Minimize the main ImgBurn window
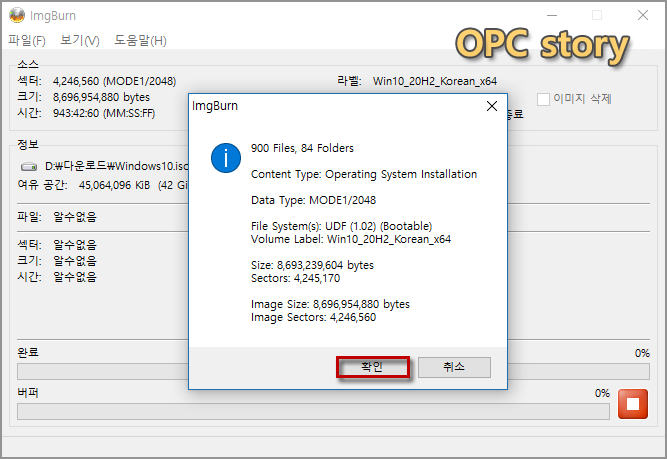This screenshot has height=459, width=667. click(x=552, y=15)
